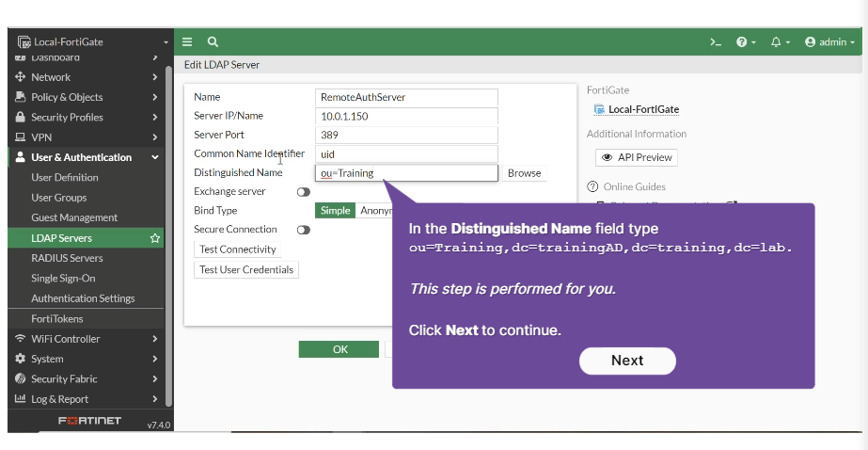Click the Server Port field
Image resolution: width=868 pixels, height=450 pixels.
tap(406, 135)
